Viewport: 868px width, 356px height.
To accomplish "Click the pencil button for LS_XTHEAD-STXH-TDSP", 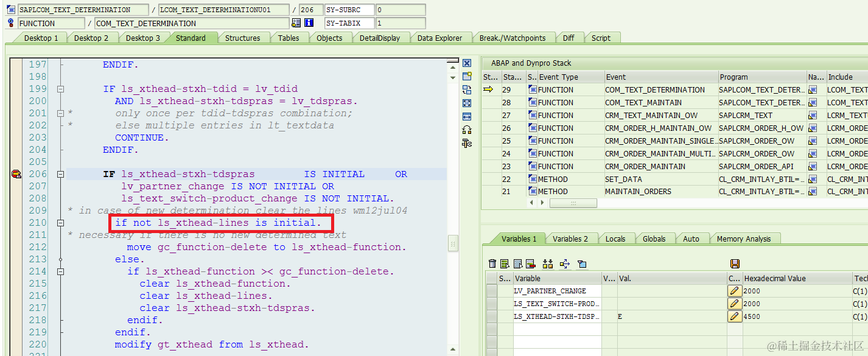I will click(x=735, y=316).
